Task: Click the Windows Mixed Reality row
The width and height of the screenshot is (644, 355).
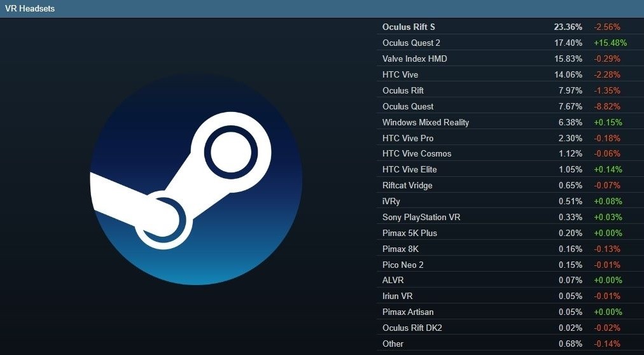Action: click(x=425, y=122)
